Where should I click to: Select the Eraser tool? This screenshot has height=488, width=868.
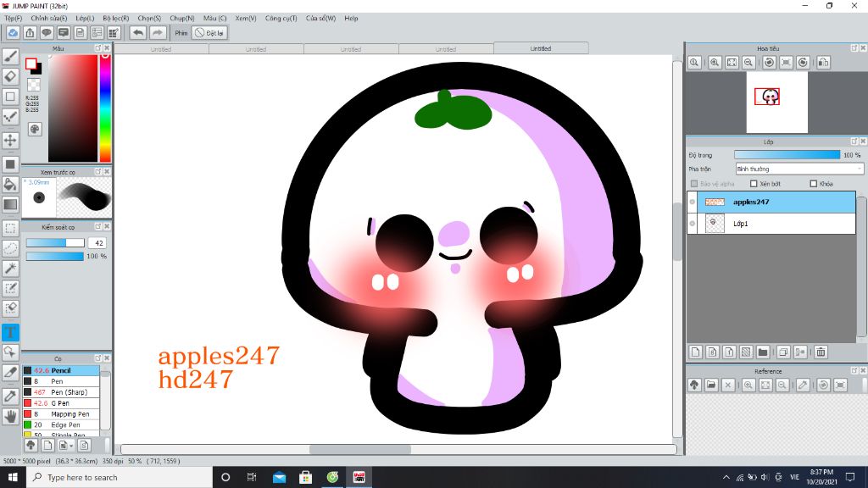pyautogui.click(x=10, y=76)
